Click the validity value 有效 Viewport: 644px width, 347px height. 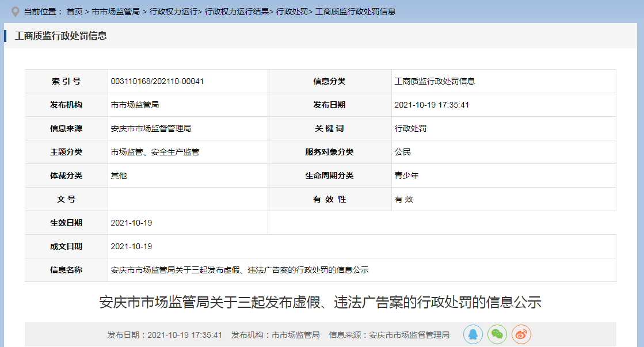pyautogui.click(x=404, y=199)
